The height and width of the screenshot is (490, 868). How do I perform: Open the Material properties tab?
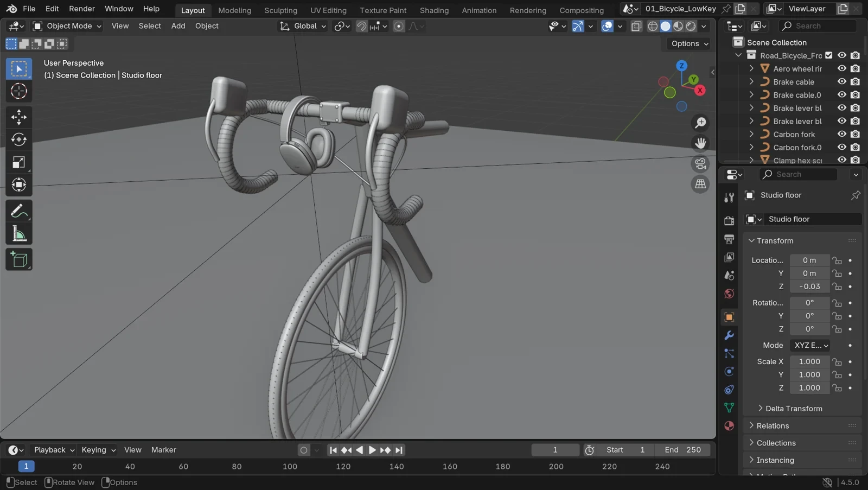coord(729,426)
